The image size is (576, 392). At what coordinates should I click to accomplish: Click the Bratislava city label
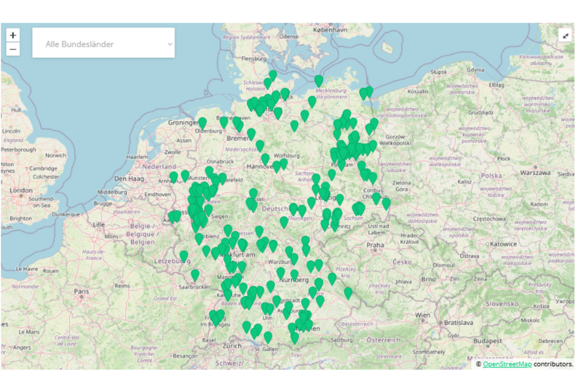pyautogui.click(x=458, y=323)
